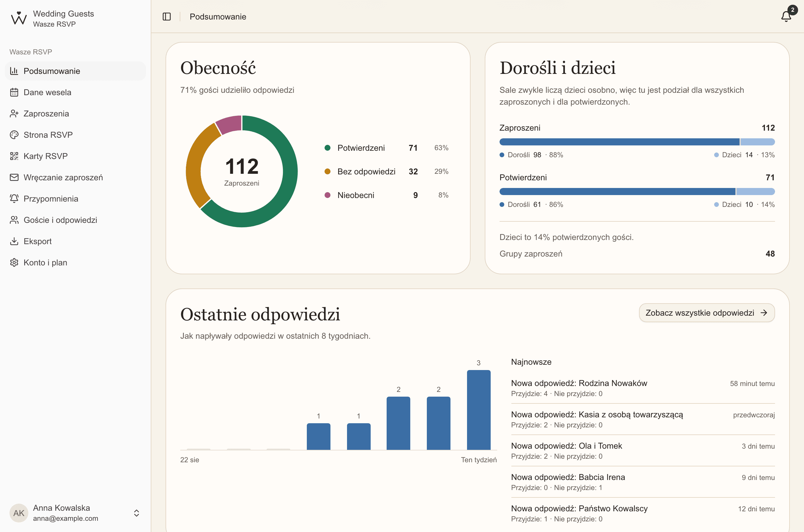
Task: Click the Bez odpowiedzi legend entry
Action: tap(386, 171)
